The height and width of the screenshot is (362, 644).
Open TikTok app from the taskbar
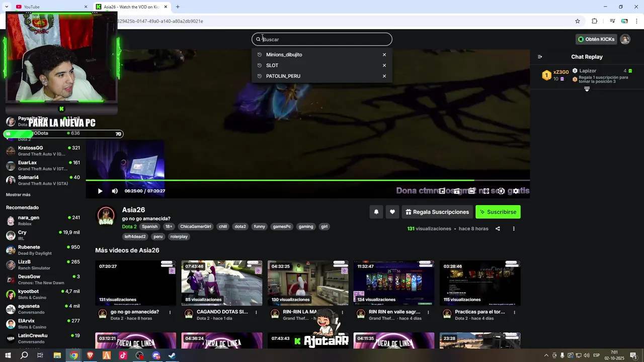[123, 355]
